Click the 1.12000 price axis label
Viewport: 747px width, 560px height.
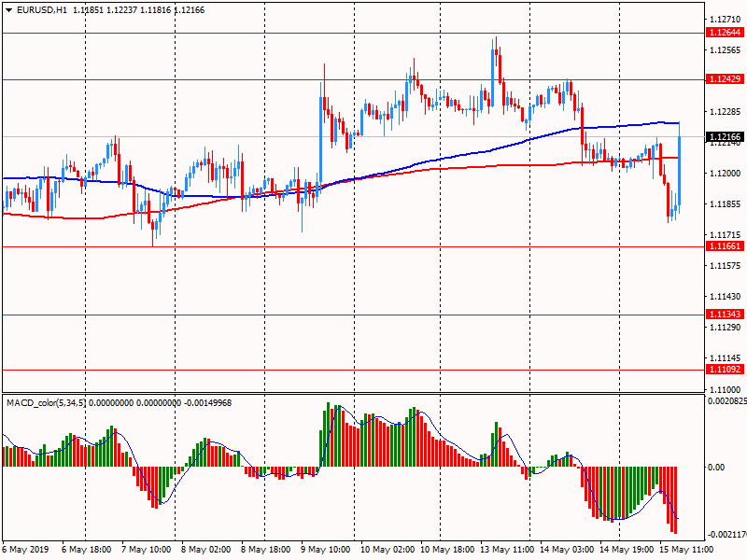point(725,174)
